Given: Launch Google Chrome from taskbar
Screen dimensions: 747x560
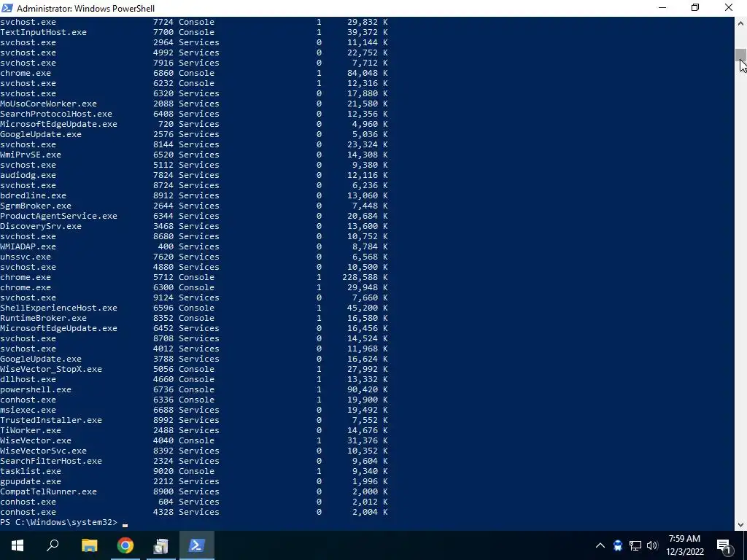Looking at the screenshot, I should click(125, 545).
